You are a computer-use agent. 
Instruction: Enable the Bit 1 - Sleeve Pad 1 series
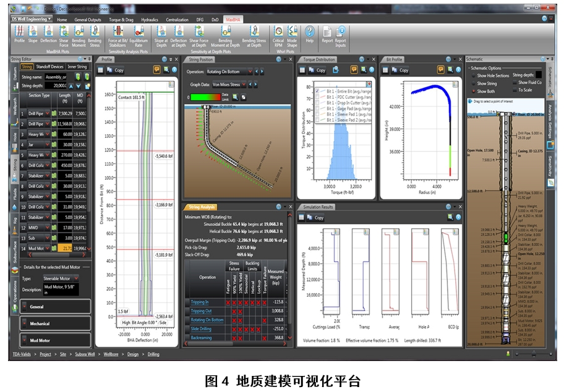click(x=317, y=114)
